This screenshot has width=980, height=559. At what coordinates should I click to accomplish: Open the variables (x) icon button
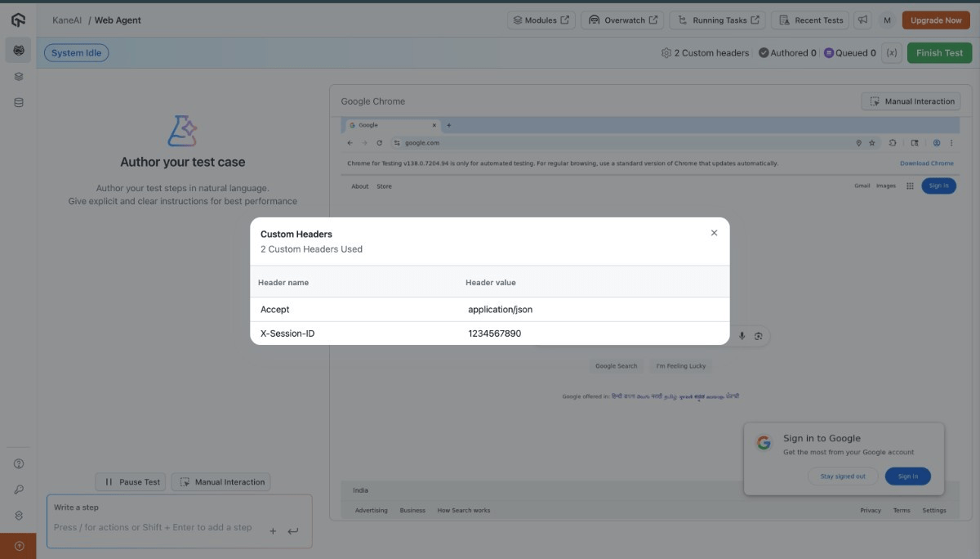point(892,53)
